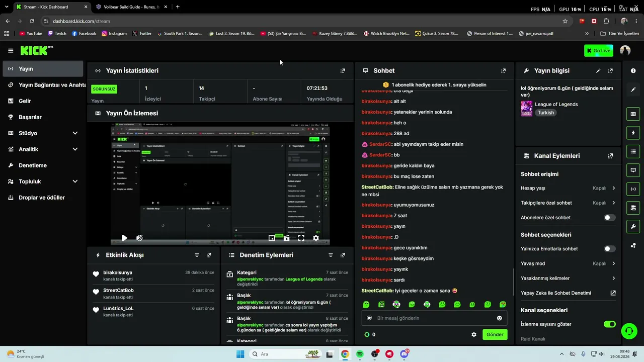Click the Windows Start button
Image resolution: width=644 pixels, height=362 pixels.
pos(240,354)
